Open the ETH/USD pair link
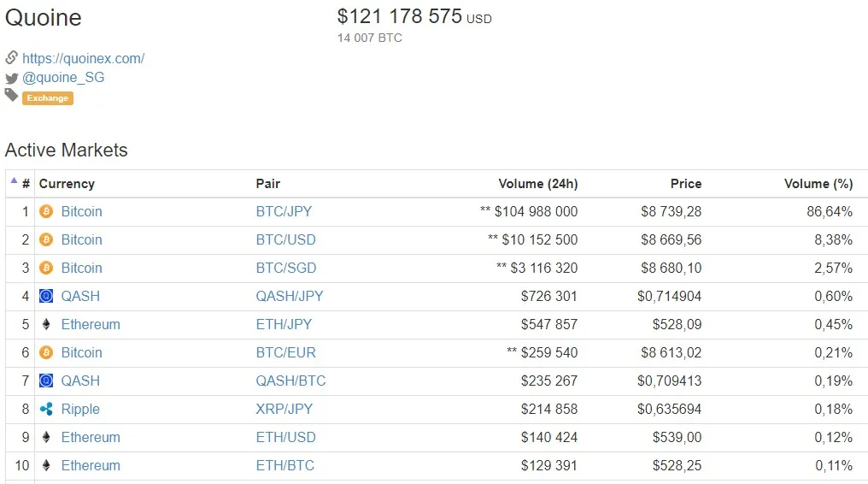The width and height of the screenshot is (868, 484). pos(285,438)
